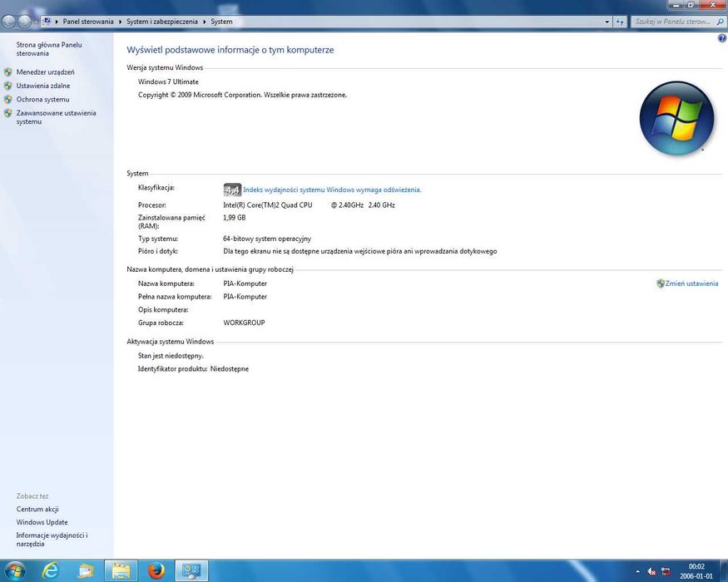Click the shield icon beside Ochrona systemu

7,99
